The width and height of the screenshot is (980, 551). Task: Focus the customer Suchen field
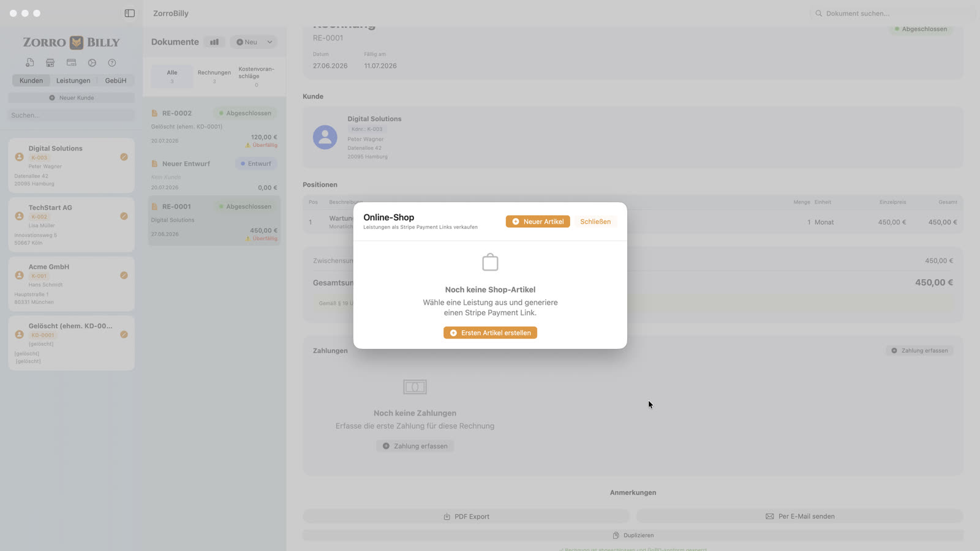(71, 115)
